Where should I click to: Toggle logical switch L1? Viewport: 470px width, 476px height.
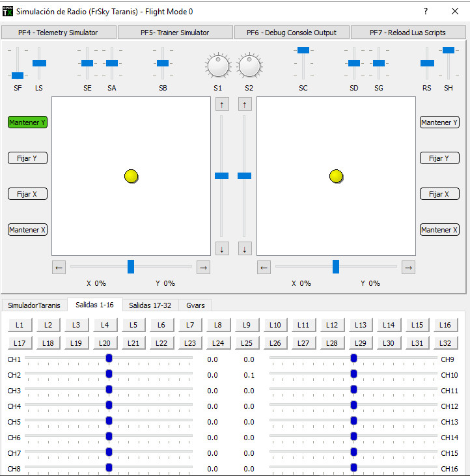(20, 325)
